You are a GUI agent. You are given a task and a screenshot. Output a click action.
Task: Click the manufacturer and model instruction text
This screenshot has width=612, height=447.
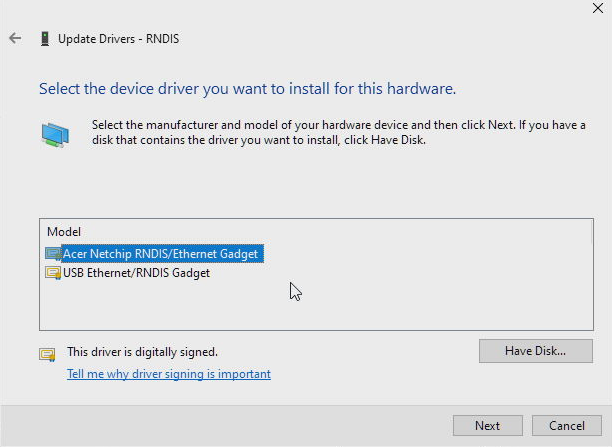click(x=339, y=132)
